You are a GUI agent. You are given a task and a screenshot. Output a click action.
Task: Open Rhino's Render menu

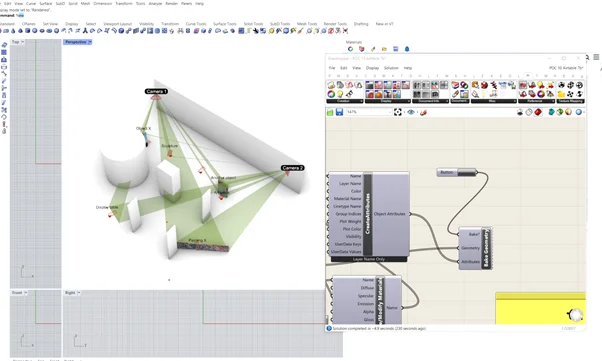(171, 3)
